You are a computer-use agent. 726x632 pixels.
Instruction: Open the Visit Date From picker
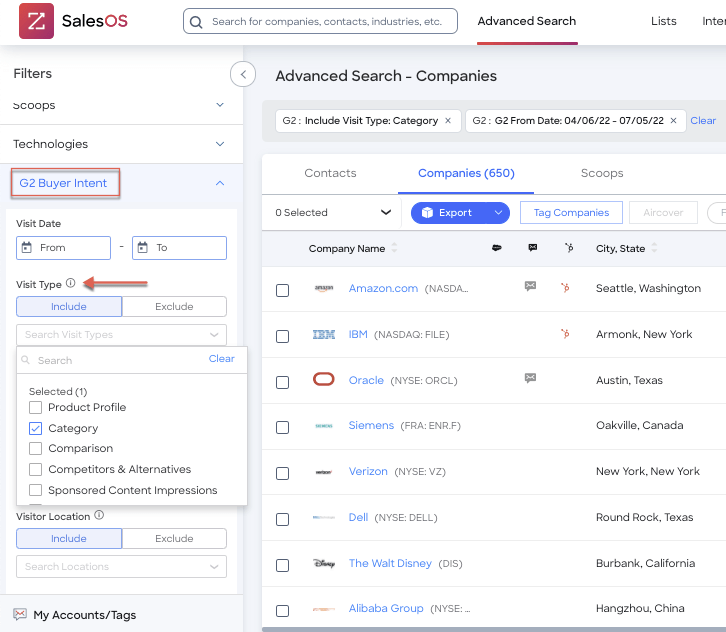(63, 248)
